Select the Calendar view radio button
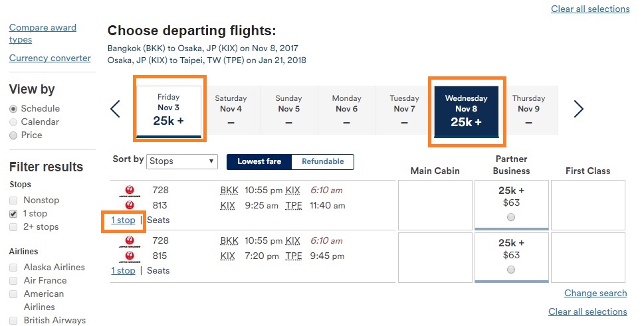 pos(13,122)
